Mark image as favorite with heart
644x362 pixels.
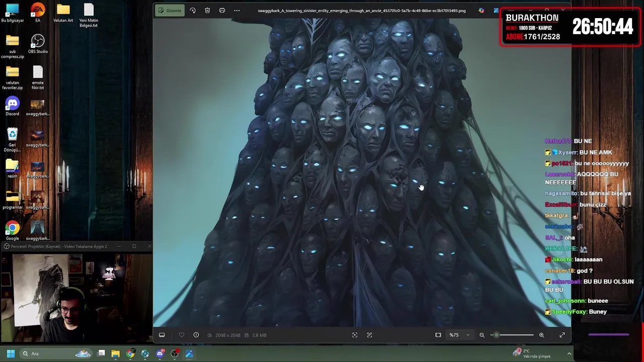(182, 335)
